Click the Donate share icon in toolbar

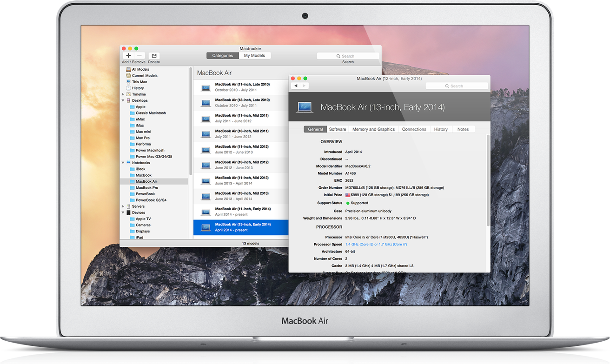[153, 55]
